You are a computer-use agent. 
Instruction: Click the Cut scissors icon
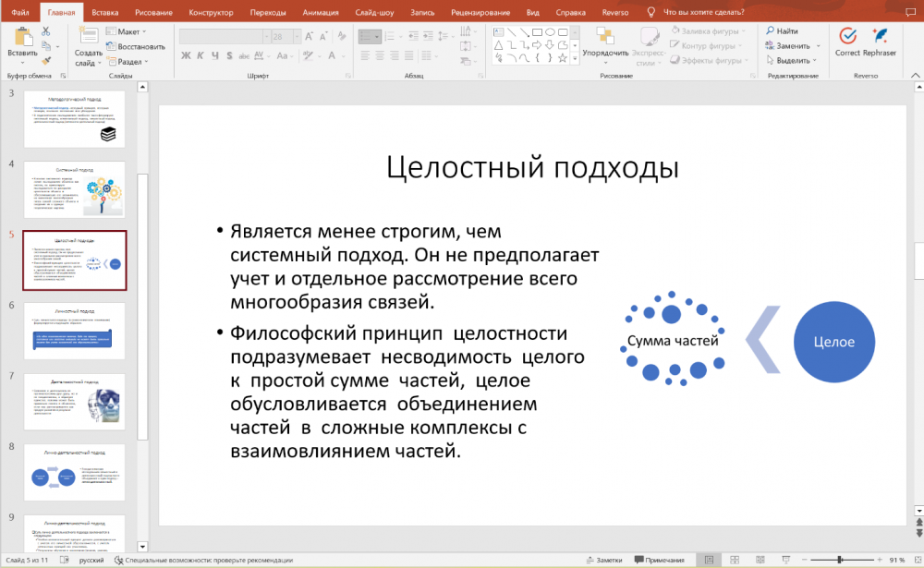click(45, 31)
